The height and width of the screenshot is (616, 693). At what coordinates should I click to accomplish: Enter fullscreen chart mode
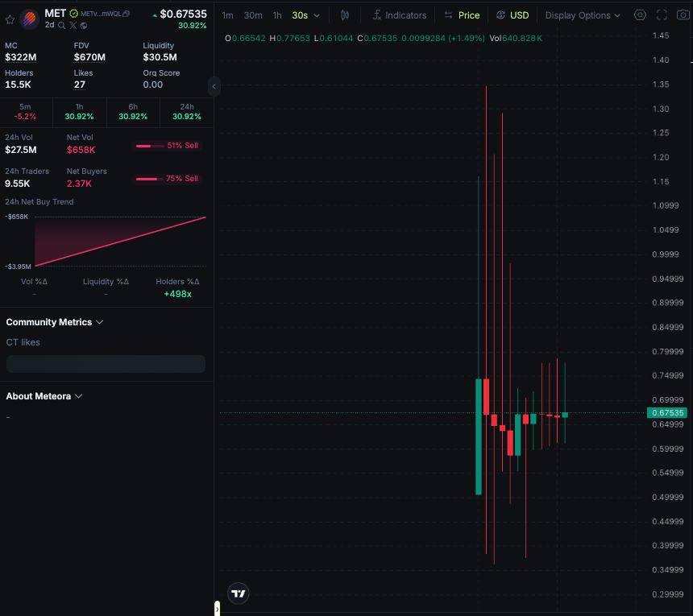pos(662,15)
